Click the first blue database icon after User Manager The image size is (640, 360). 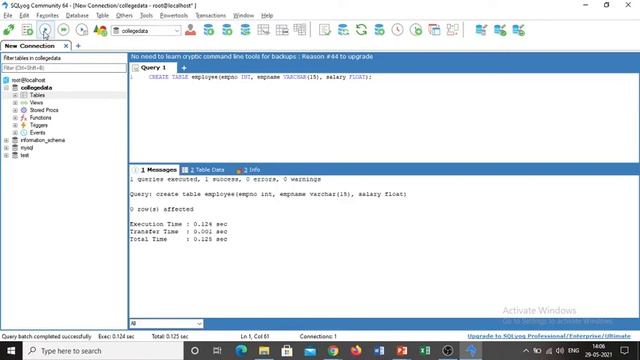[209, 30]
